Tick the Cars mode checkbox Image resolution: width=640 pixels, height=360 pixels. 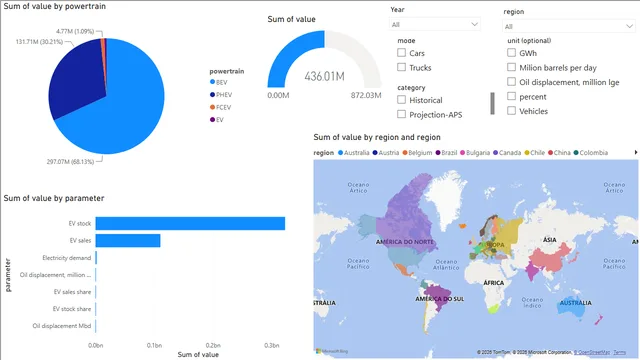pyautogui.click(x=402, y=53)
